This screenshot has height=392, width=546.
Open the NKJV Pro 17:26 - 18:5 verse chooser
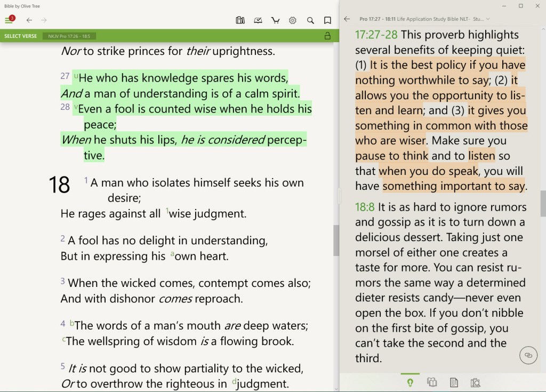click(69, 36)
